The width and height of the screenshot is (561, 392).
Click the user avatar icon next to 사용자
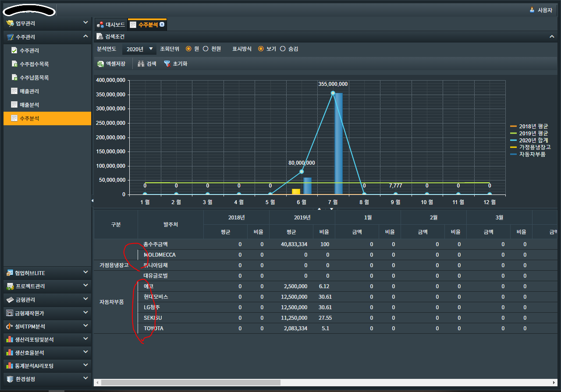click(532, 10)
